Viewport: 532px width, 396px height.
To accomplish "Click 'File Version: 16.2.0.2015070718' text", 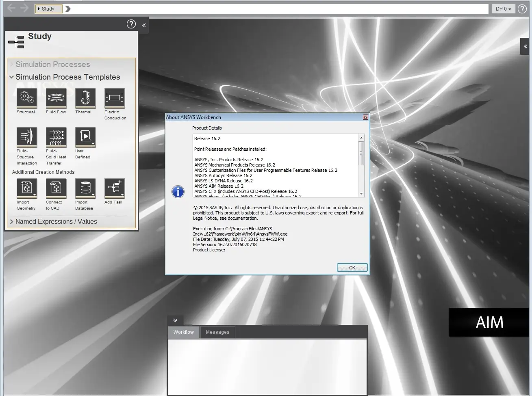I will point(225,245).
